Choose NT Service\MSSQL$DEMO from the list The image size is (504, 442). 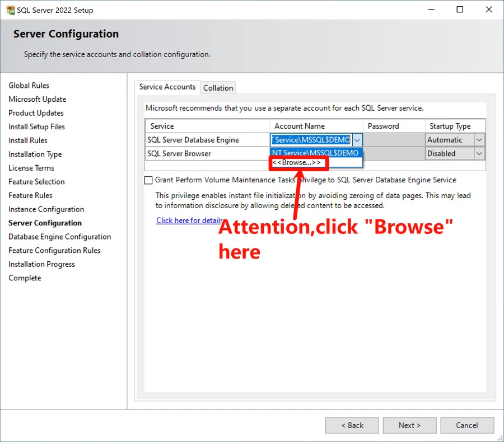(x=316, y=153)
